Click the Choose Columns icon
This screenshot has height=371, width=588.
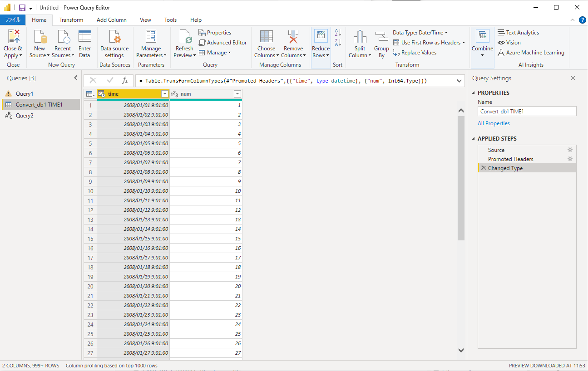pos(266,37)
